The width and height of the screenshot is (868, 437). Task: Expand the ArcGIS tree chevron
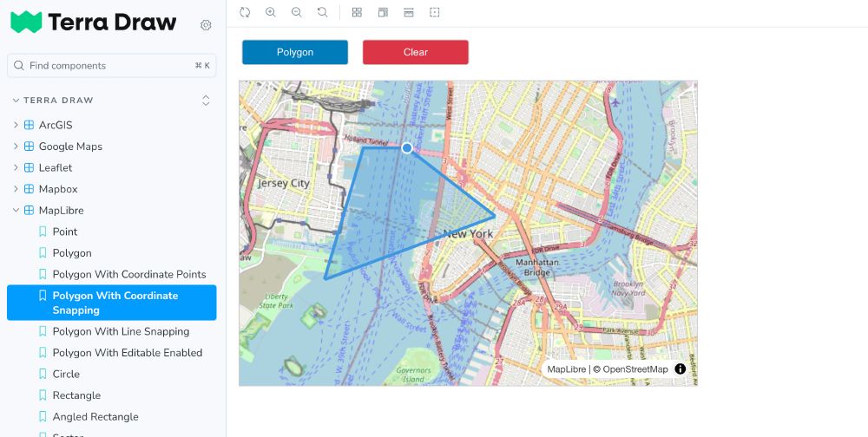(x=16, y=125)
